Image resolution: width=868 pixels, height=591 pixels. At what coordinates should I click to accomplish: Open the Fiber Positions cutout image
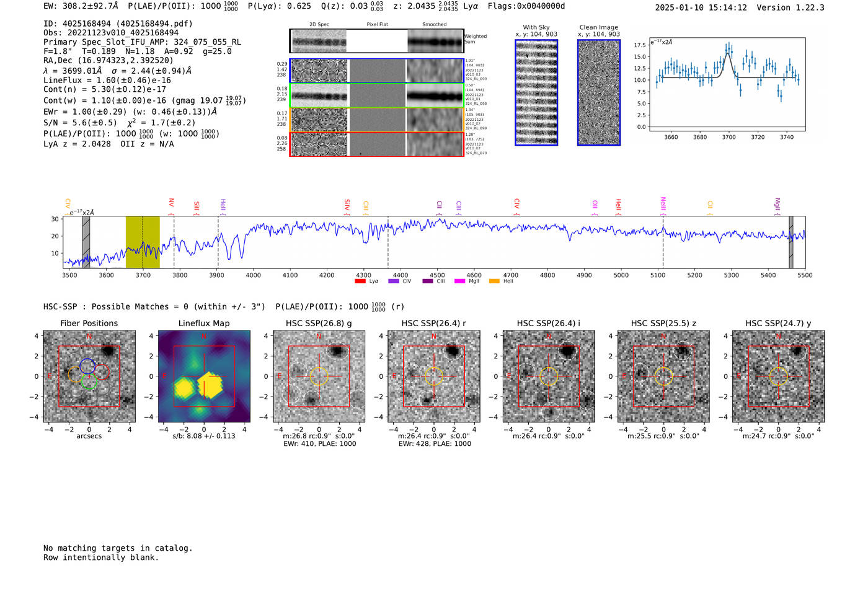(x=89, y=376)
